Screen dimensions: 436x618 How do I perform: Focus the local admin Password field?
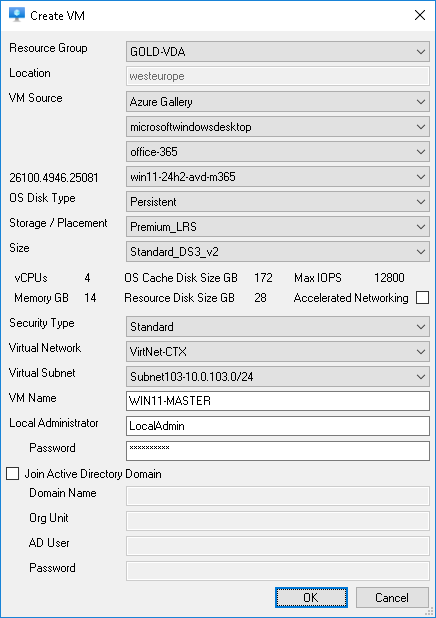[x=278, y=450]
